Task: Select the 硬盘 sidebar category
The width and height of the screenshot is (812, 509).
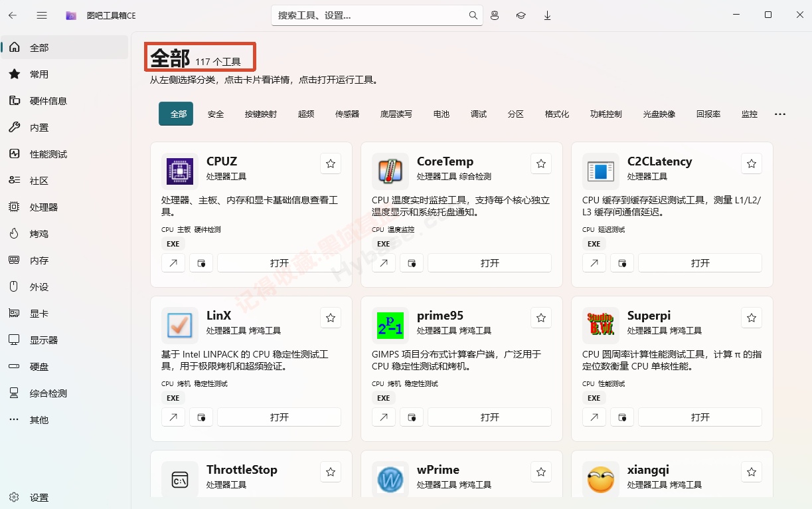Action: [x=65, y=367]
